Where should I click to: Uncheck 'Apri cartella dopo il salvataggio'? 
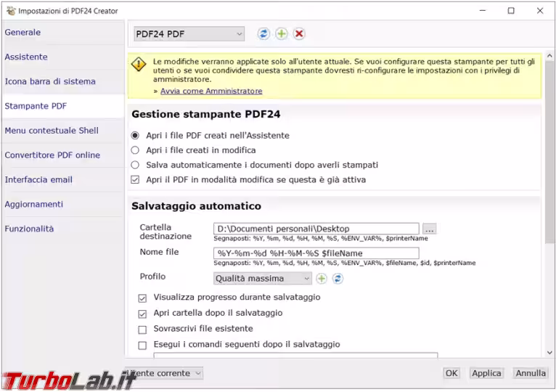pos(142,314)
